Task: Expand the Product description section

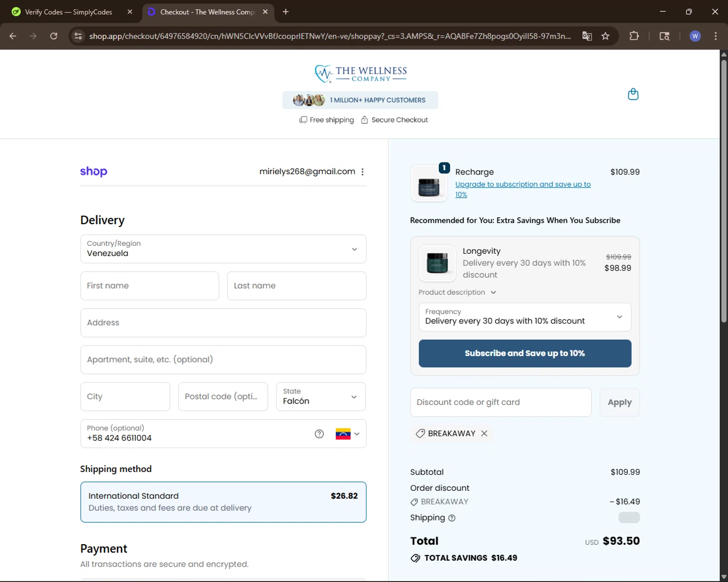Action: point(457,292)
